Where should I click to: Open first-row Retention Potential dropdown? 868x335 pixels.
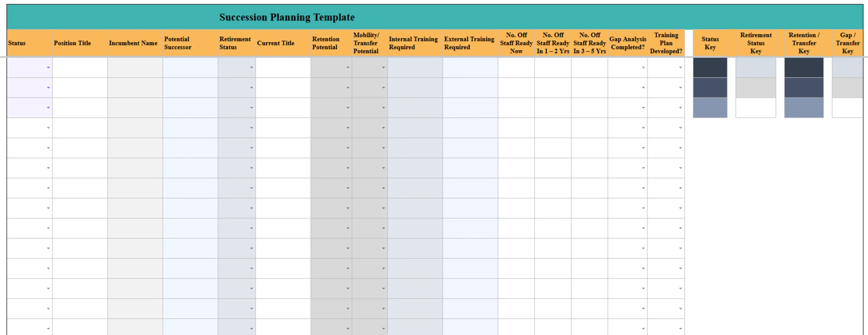tap(348, 68)
